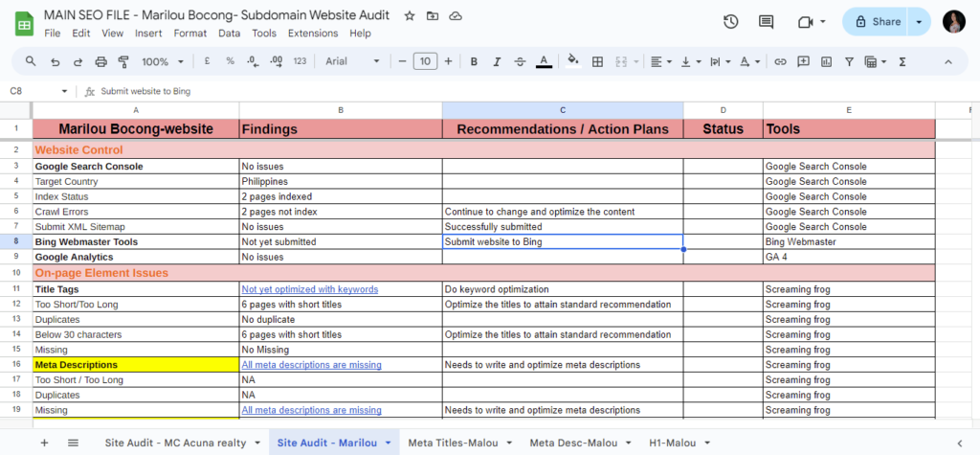This screenshot has height=455, width=980.
Task: Decrease font size minus button
Action: pyautogui.click(x=402, y=61)
